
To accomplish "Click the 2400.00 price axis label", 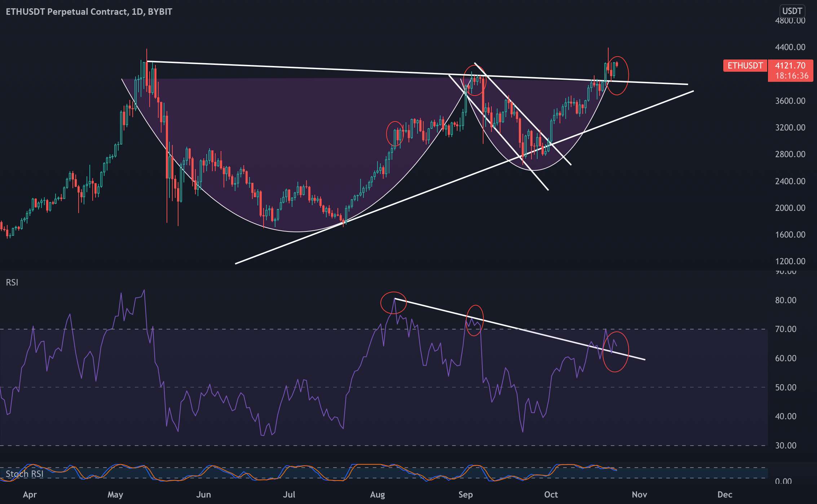I will coord(790,181).
